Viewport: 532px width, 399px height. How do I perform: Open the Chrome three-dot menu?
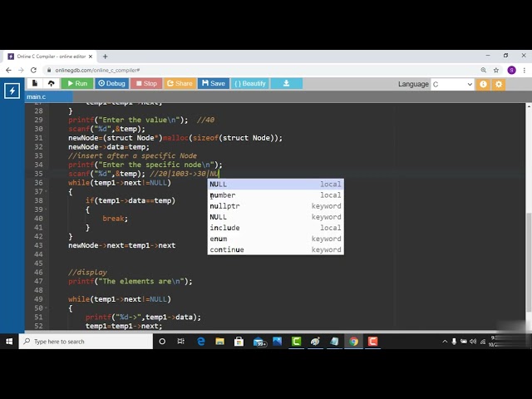click(525, 70)
